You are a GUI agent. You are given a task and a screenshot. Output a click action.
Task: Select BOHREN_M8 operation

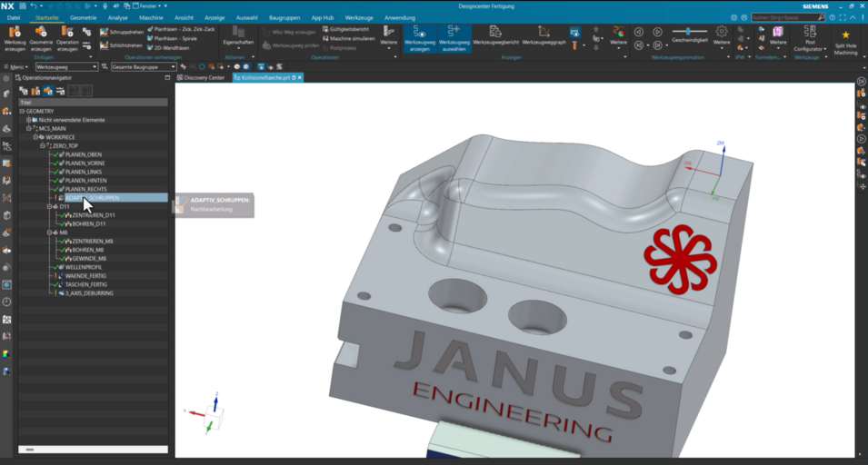(x=87, y=250)
